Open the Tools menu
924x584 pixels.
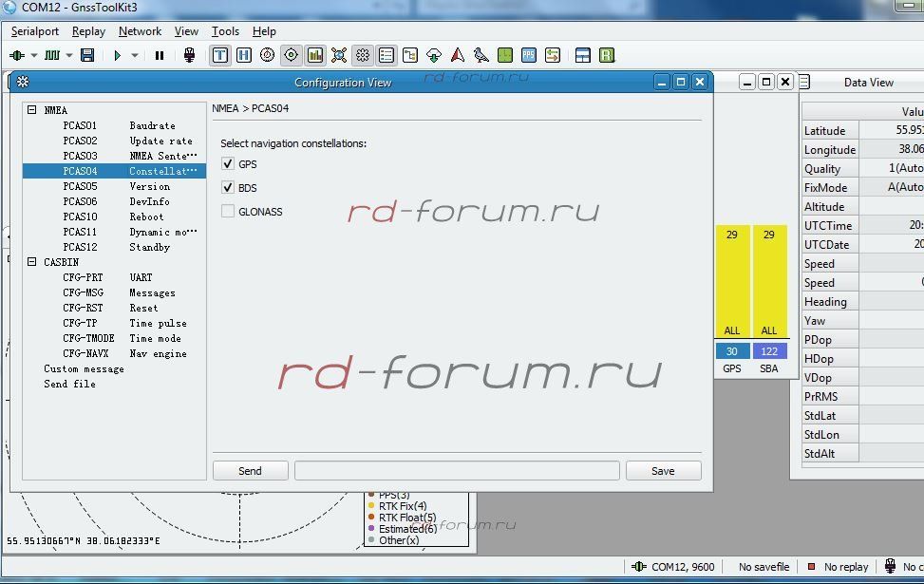click(x=225, y=31)
